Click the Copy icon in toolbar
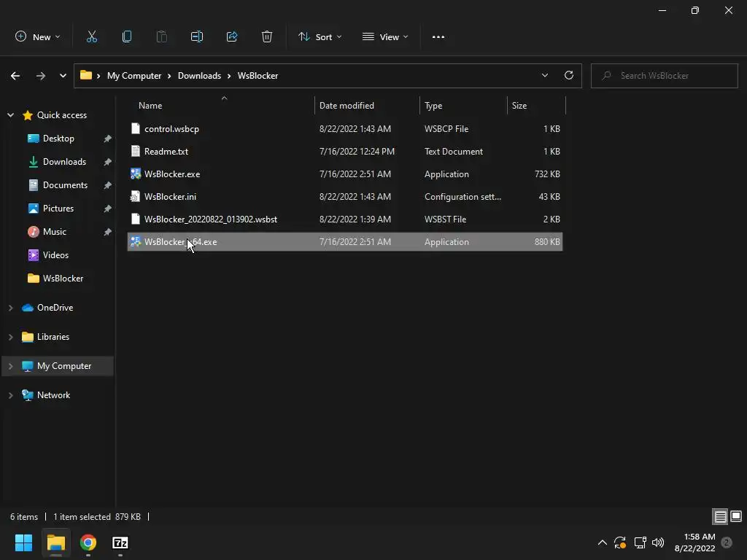Screen dimensions: 747x560 pyautogui.click(x=127, y=36)
